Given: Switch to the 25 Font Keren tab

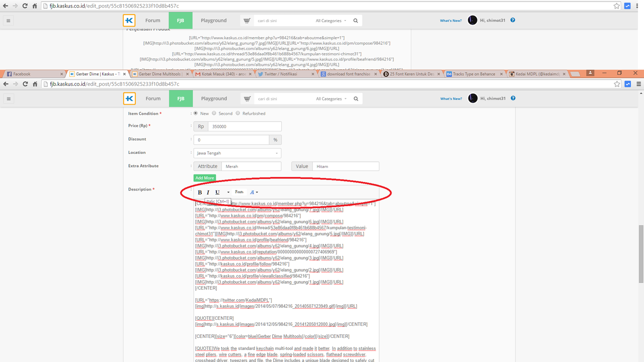Looking at the screenshot, I should click(410, 74).
